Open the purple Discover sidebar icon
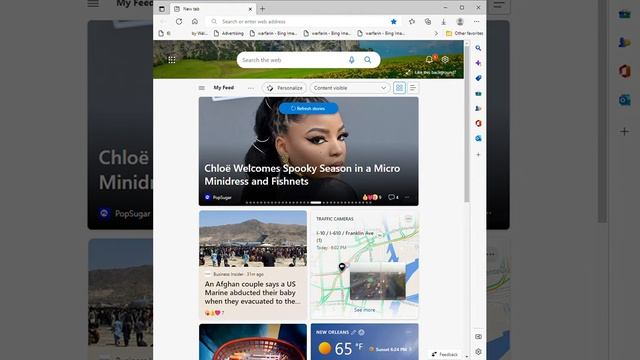640x360 pixels. (478, 63)
